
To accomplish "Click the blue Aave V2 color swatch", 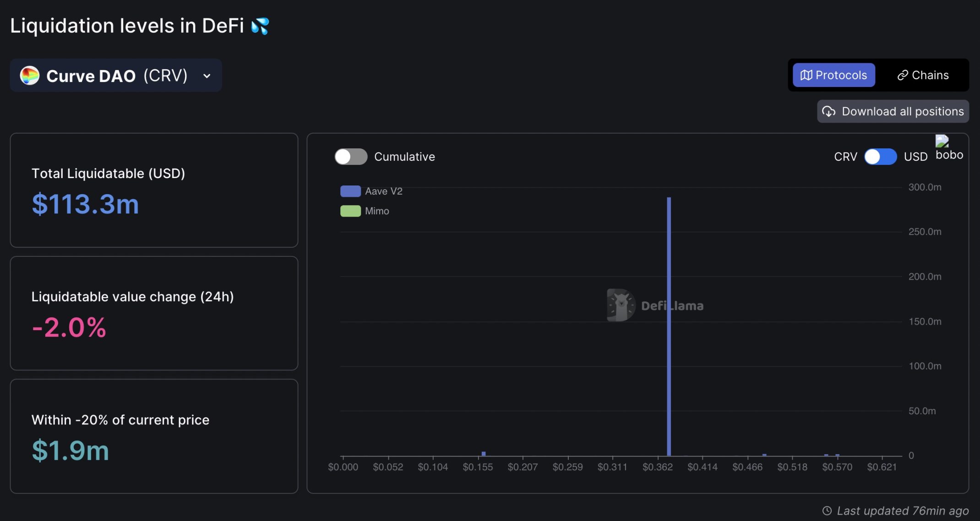I will (x=350, y=191).
